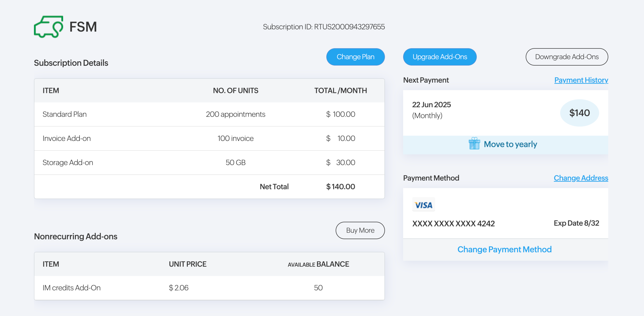Select Move to yearly option

[x=510, y=144]
